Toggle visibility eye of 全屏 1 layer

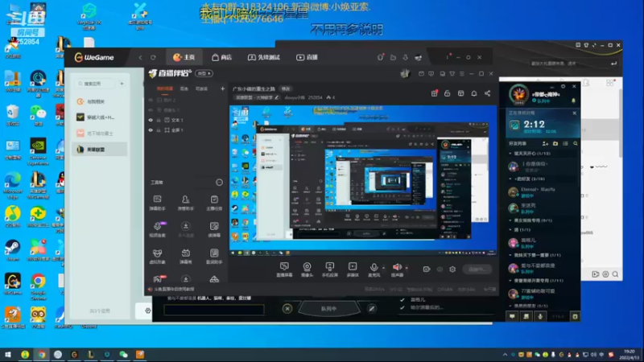[151, 130]
